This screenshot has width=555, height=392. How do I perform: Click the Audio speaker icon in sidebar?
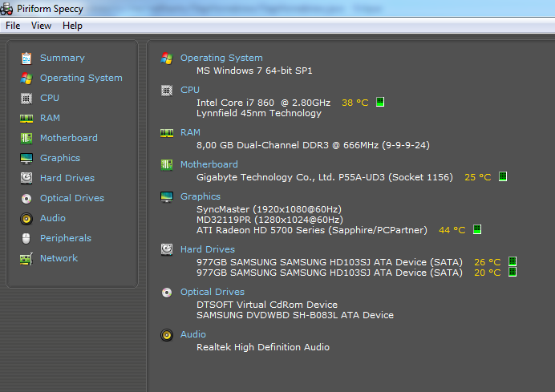(x=26, y=218)
